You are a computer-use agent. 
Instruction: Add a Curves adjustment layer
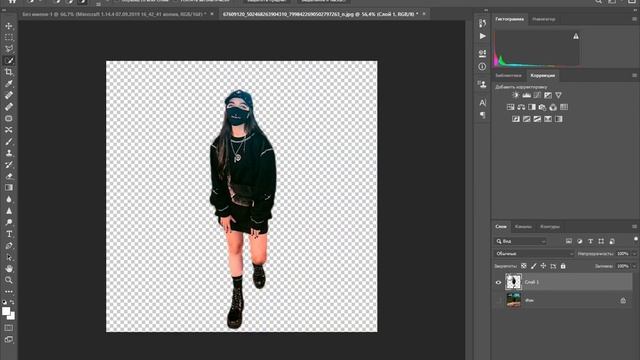click(537, 95)
